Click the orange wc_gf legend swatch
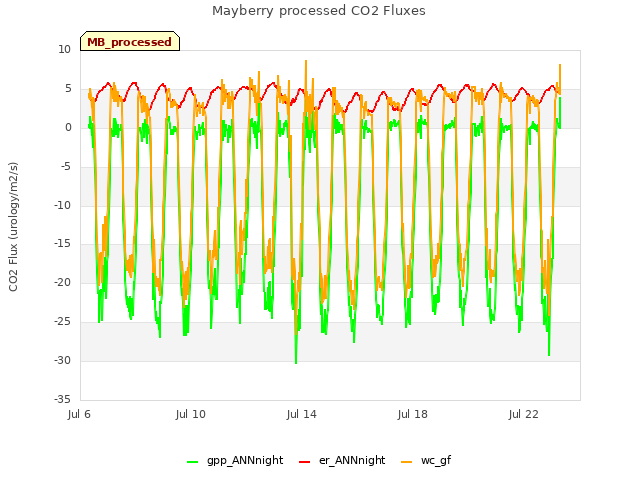The width and height of the screenshot is (640, 480). coord(407,462)
